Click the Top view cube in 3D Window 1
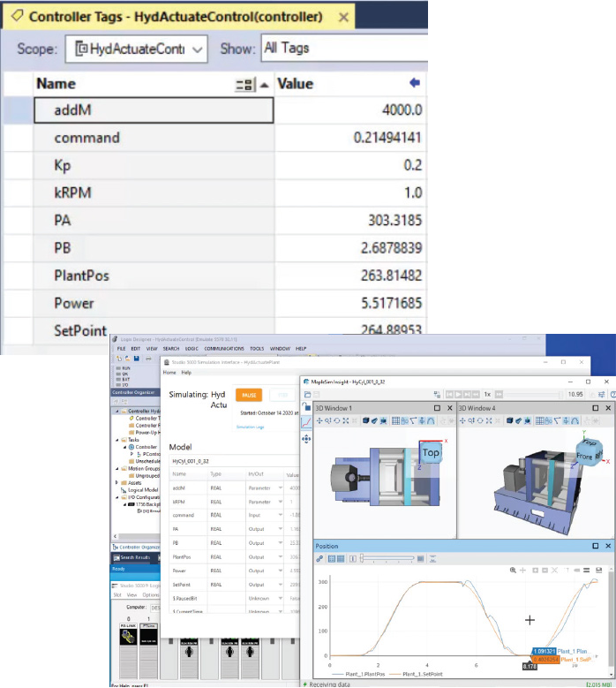Screen dimensions: 616x688 [x=431, y=452]
